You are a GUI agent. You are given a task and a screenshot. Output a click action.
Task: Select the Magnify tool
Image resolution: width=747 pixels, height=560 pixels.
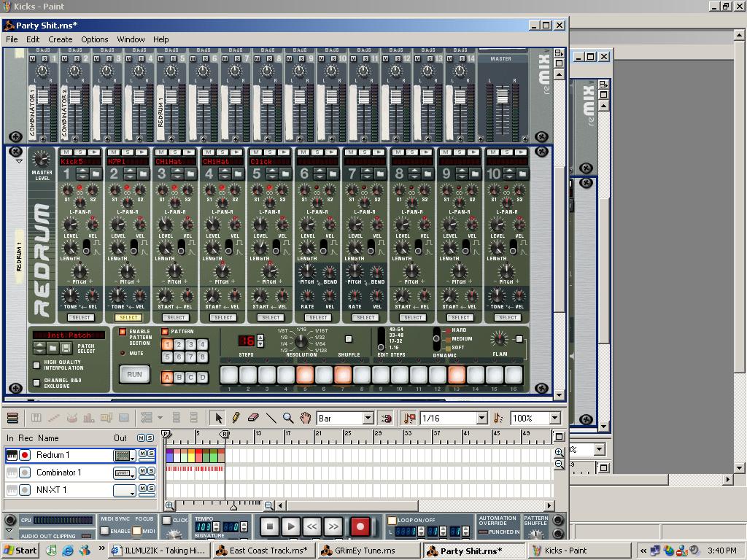point(287,418)
